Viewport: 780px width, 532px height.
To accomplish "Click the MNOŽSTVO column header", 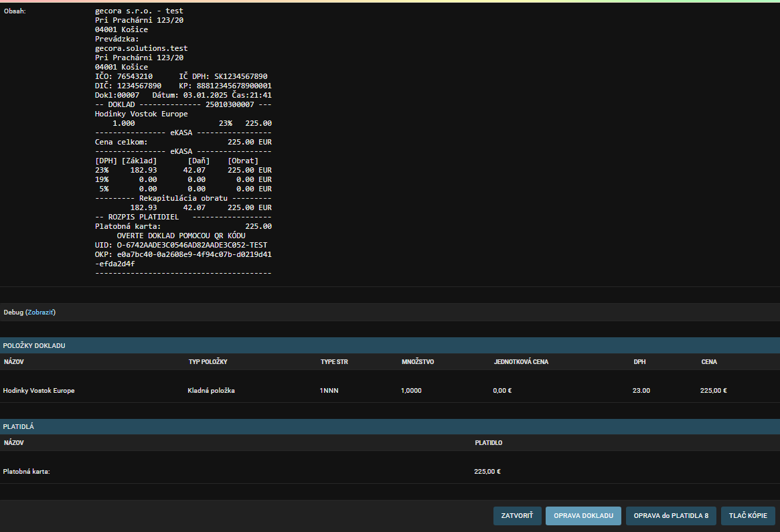I will (x=418, y=362).
